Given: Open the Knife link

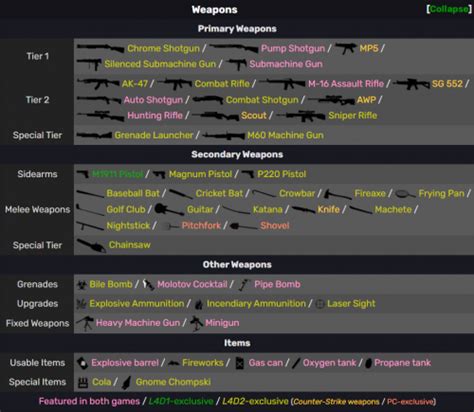Looking at the screenshot, I should click(328, 210).
